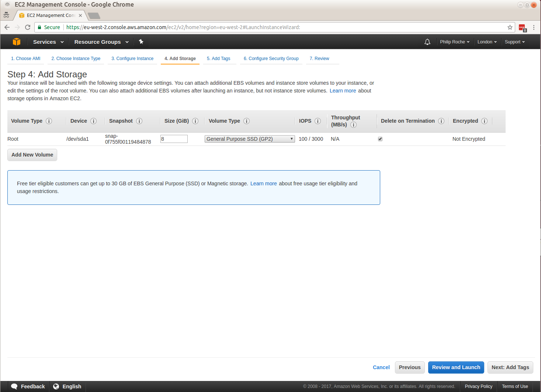The image size is (541, 392).
Task: Click Review and Launch
Action: point(456,367)
